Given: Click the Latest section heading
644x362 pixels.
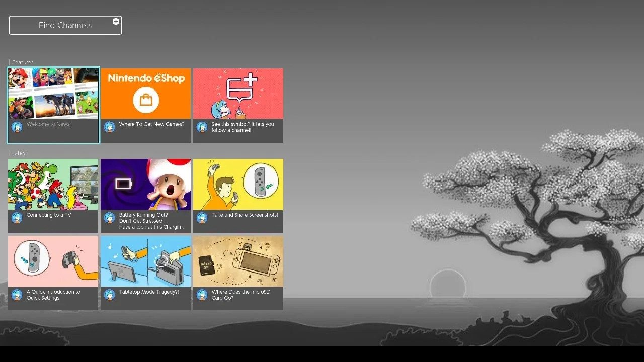Looking at the screenshot, I should (19, 153).
